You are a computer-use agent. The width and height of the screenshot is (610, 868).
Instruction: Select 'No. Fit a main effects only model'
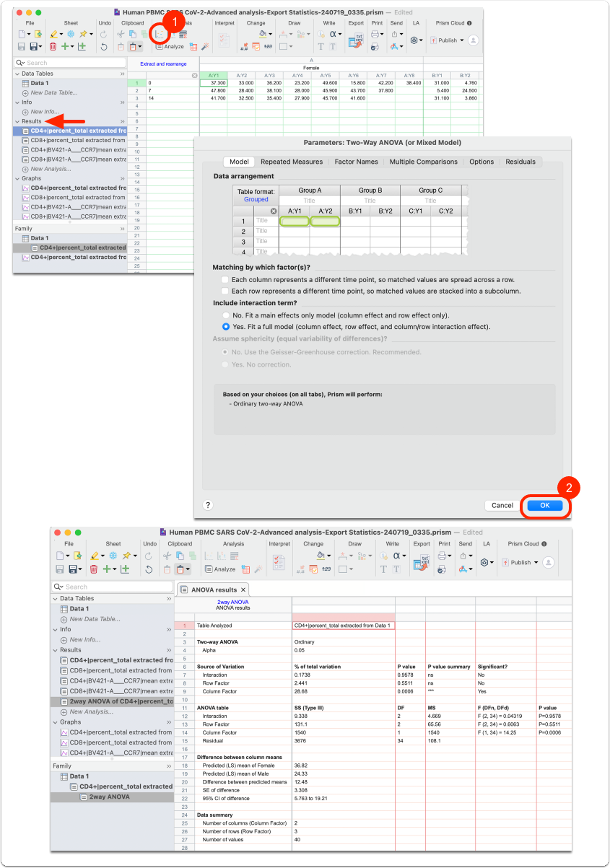227,315
